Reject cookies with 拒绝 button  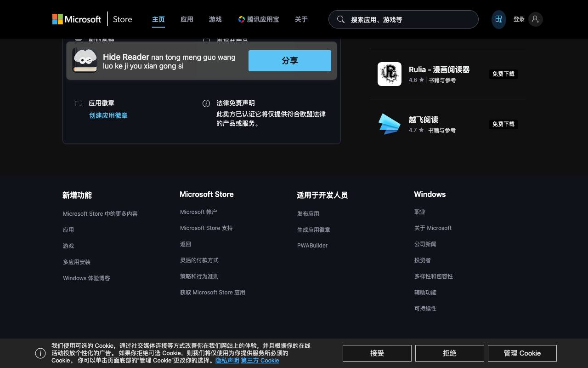tap(450, 353)
